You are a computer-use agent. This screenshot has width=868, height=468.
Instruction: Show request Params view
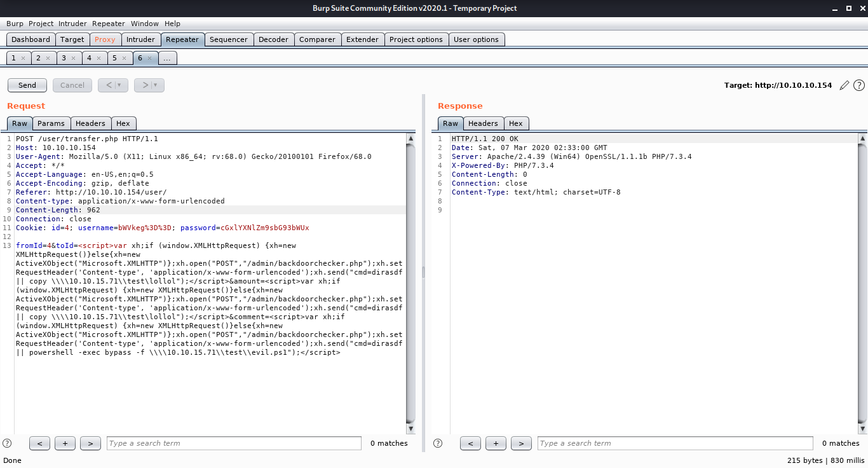[51, 123]
